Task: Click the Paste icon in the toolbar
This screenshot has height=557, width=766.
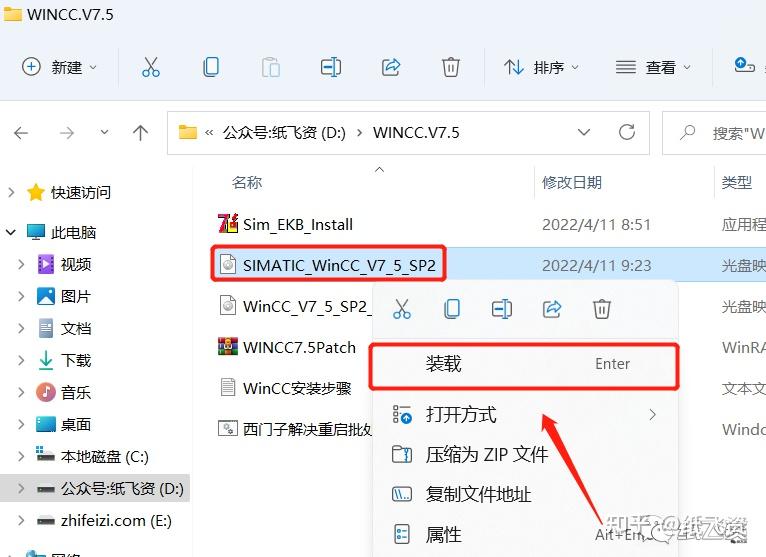Action: coord(271,67)
